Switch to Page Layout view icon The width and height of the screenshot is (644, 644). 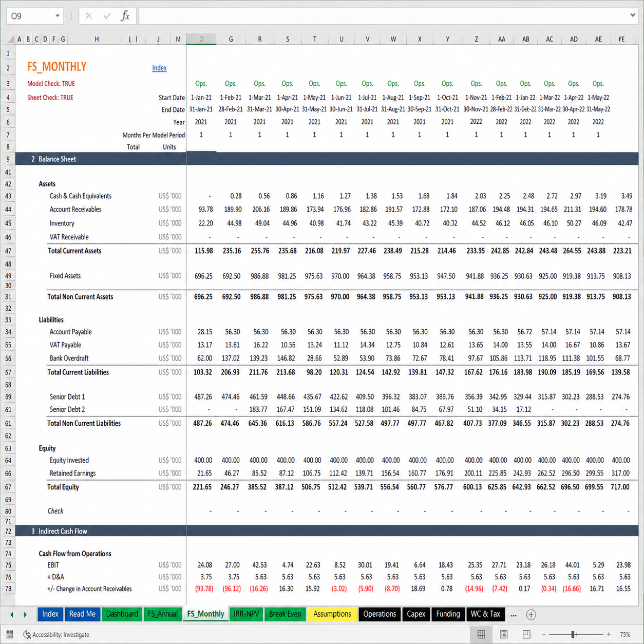coord(504,635)
